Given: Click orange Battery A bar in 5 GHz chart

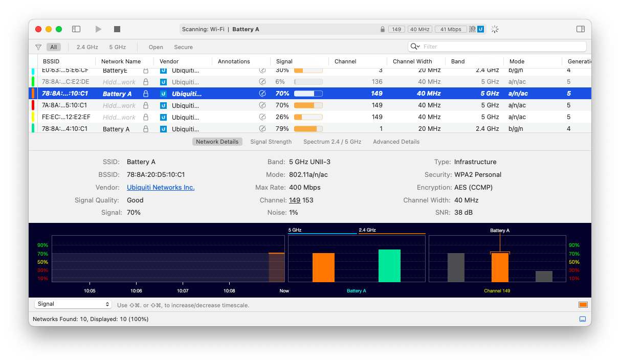Looking at the screenshot, I should (x=323, y=267).
